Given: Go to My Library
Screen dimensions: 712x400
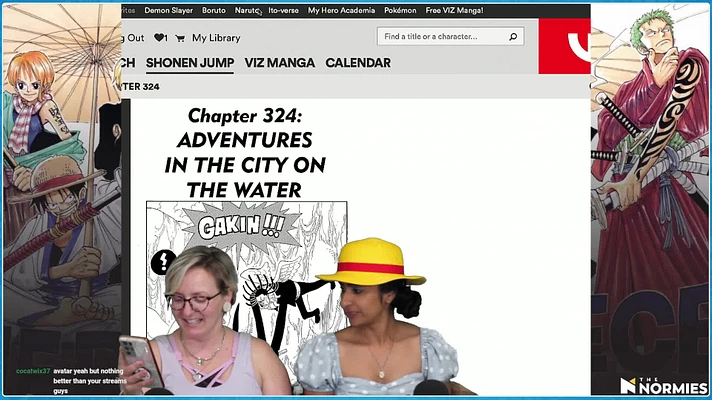Looking at the screenshot, I should coord(216,38).
